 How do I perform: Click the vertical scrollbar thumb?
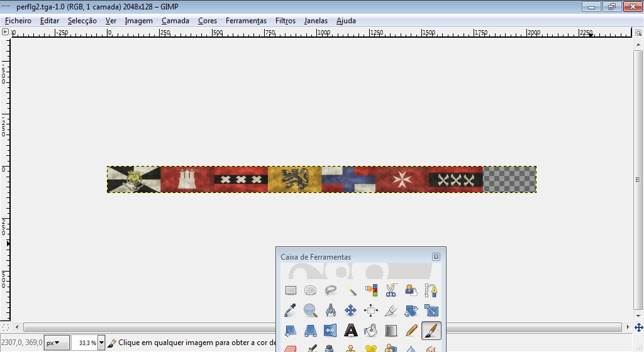tap(638, 180)
